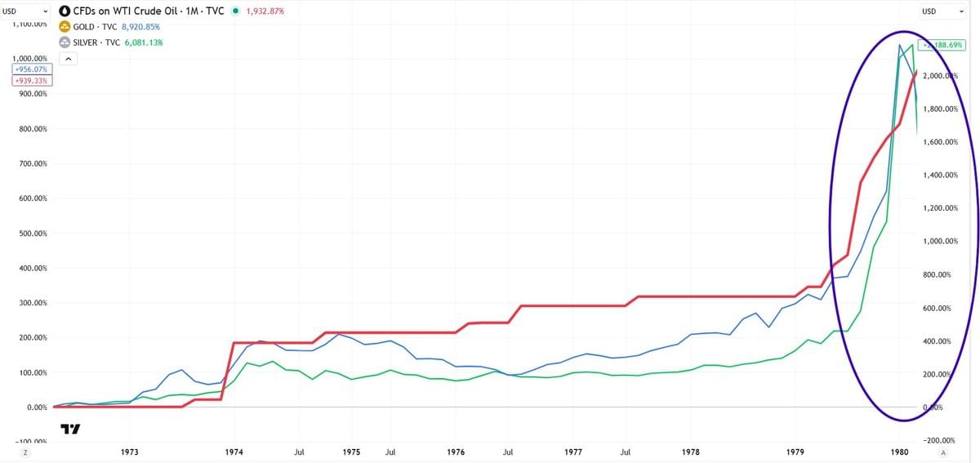This screenshot has width=980, height=463.
Task: Click the TradingView logo
Action: point(71,429)
